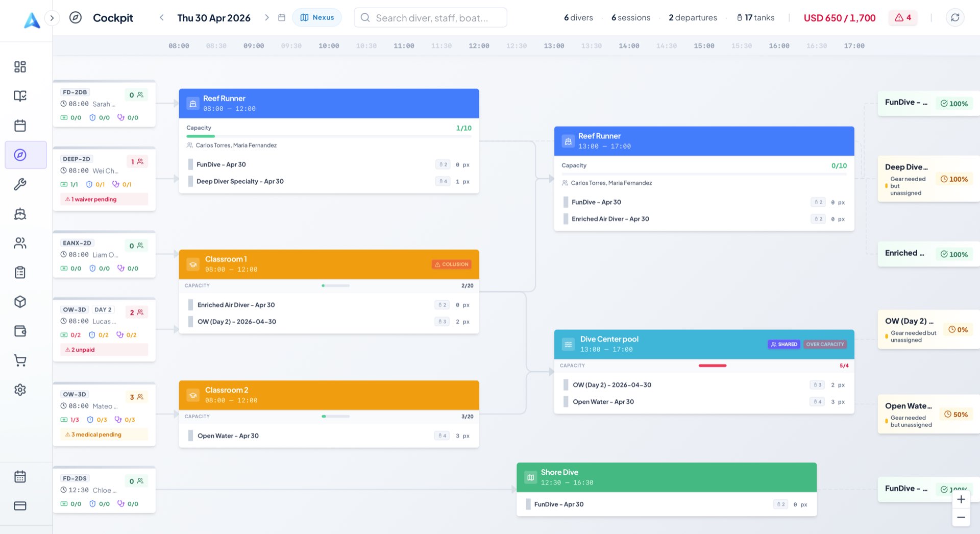The width and height of the screenshot is (980, 534).
Task: Open the credit card icon at sidebar bottom
Action: pyautogui.click(x=20, y=506)
